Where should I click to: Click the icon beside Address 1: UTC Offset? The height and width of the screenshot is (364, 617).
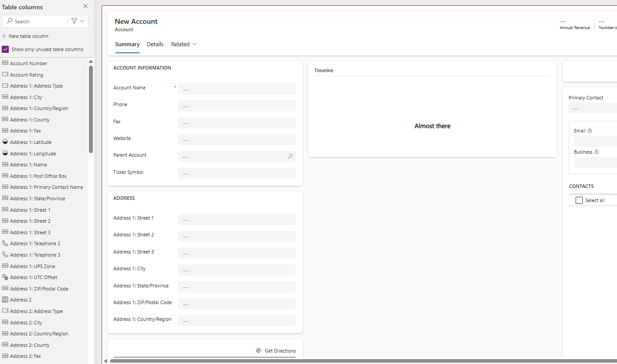point(5,277)
